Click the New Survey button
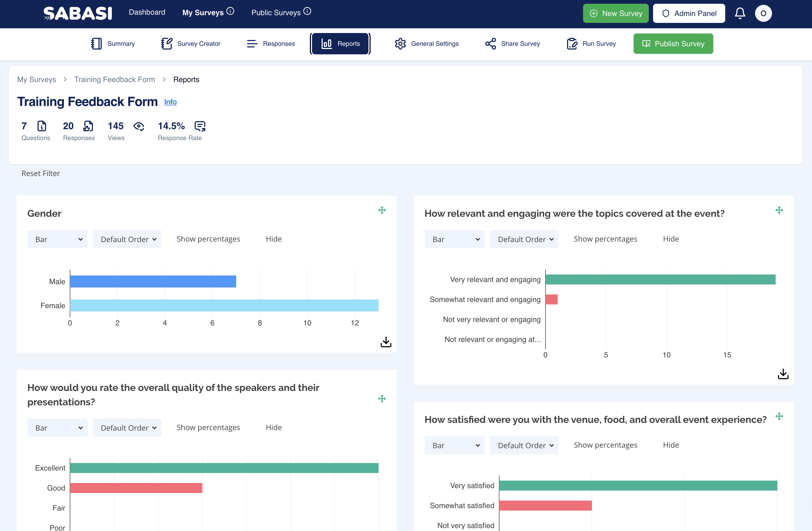812x531 pixels. click(616, 13)
